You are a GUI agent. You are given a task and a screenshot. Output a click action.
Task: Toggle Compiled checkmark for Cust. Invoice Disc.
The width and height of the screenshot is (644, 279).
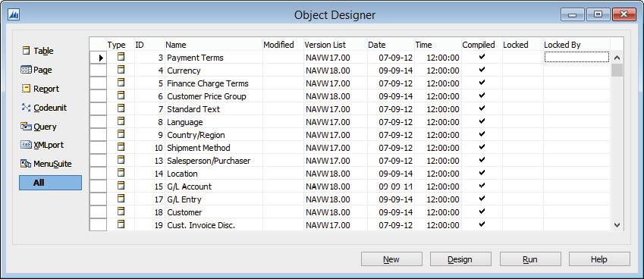482,224
